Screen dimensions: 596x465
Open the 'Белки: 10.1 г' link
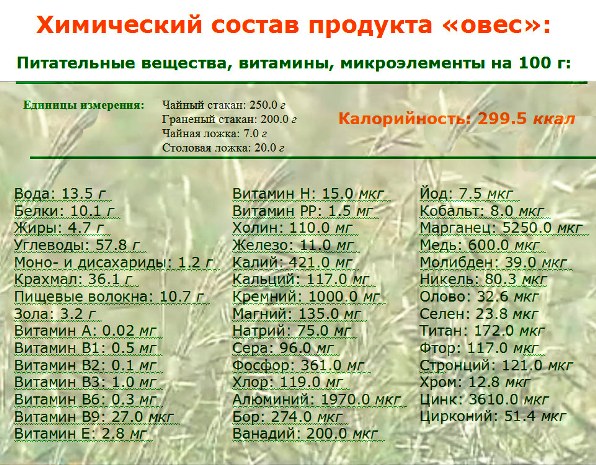coord(65,211)
